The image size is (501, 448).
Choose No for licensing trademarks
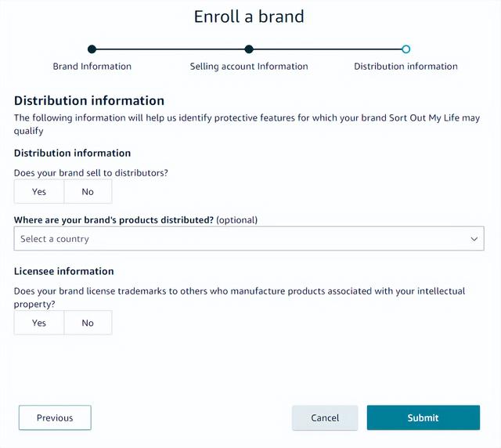88,323
